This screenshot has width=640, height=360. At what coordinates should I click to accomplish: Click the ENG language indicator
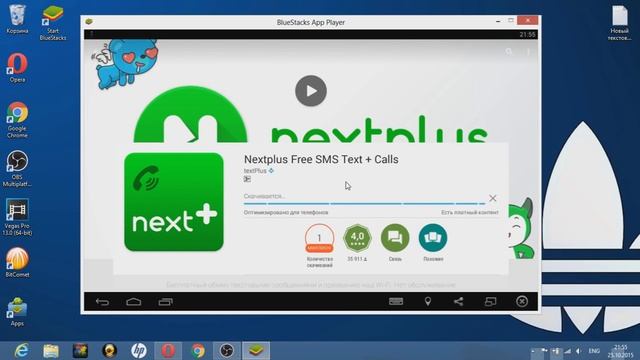coord(594,351)
